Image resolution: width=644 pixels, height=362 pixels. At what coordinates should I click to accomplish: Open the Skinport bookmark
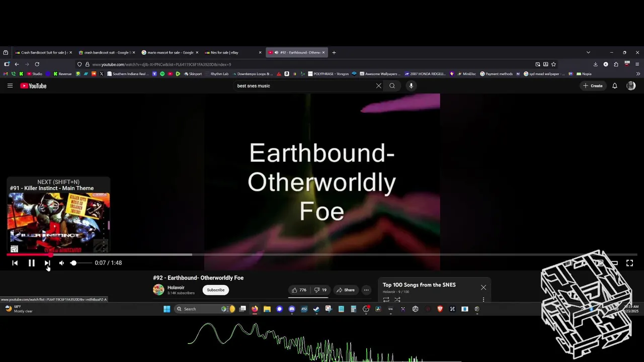click(x=193, y=74)
